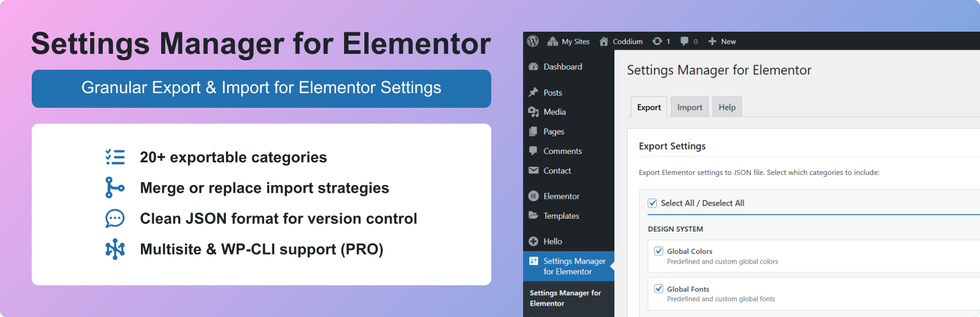
Task: Click the Comments sidebar icon
Action: pyautogui.click(x=533, y=151)
